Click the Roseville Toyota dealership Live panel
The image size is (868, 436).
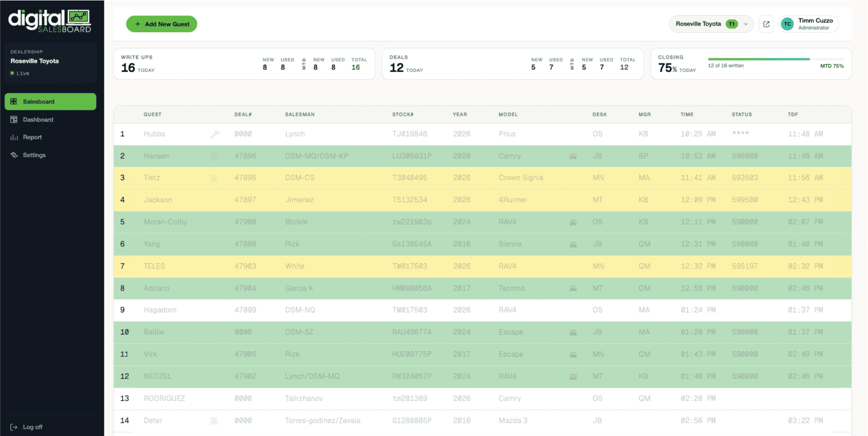click(x=50, y=63)
